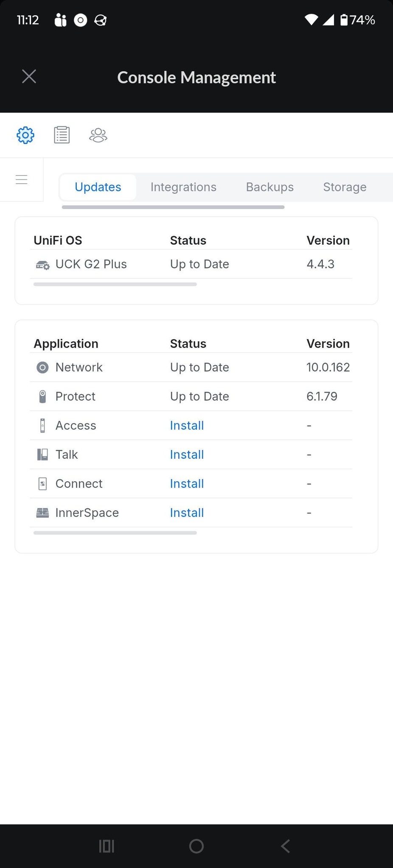Image resolution: width=393 pixels, height=868 pixels.
Task: Install the InnerSpace application
Action: point(187,513)
